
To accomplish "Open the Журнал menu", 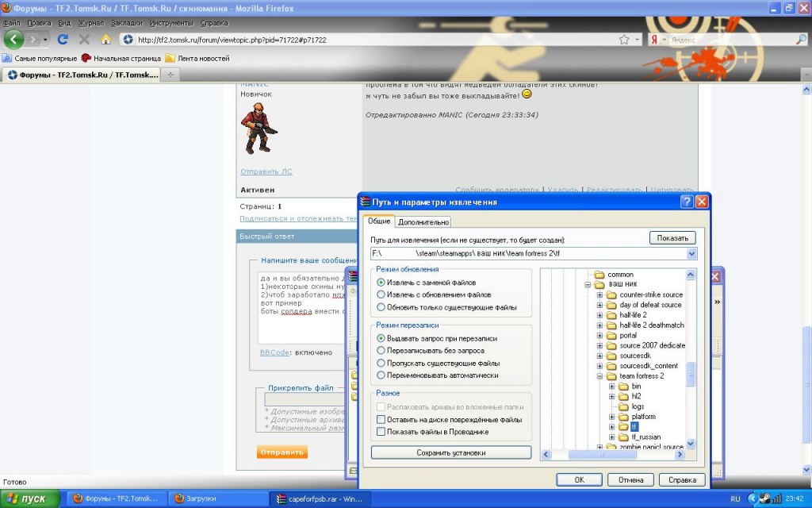I will [90, 23].
